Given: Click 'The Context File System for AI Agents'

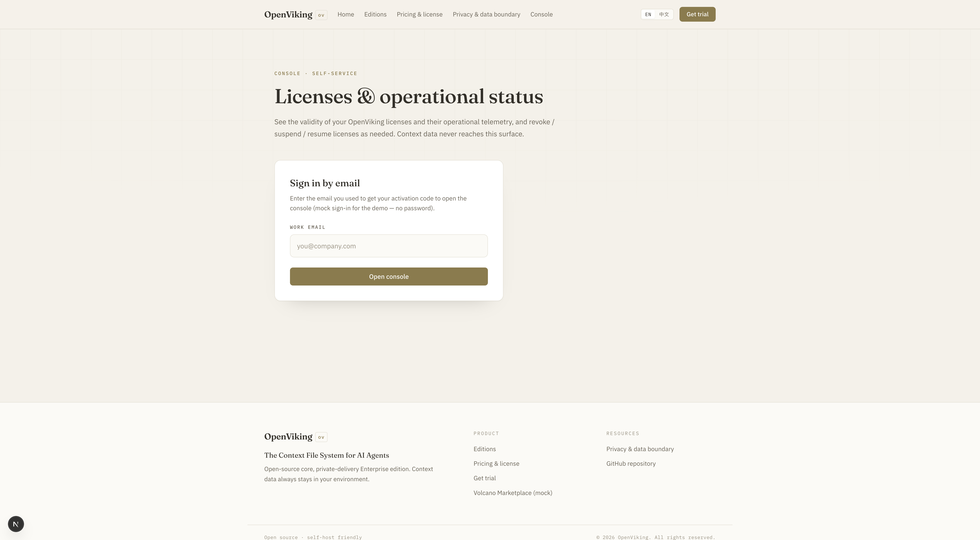Looking at the screenshot, I should (326, 456).
